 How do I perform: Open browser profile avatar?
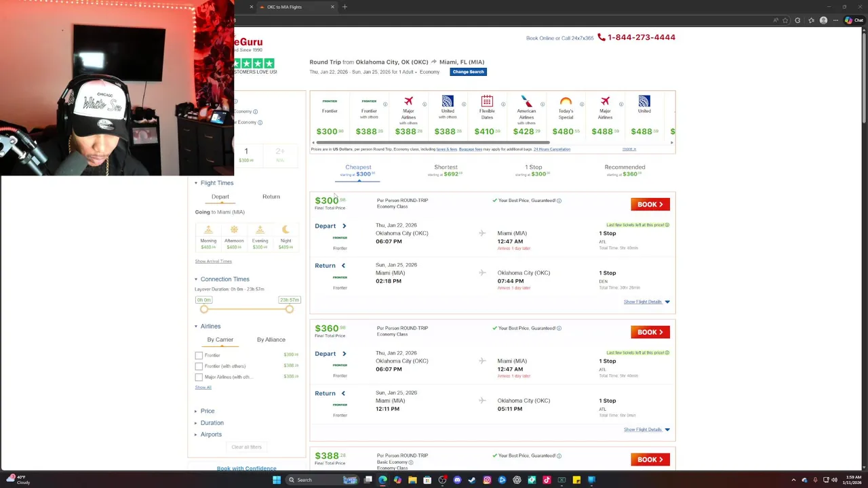point(823,20)
